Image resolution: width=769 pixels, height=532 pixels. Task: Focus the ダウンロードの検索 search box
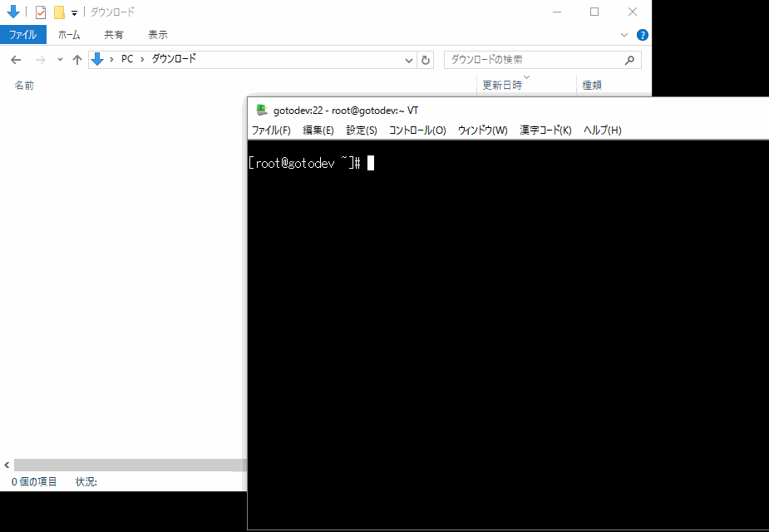click(542, 60)
